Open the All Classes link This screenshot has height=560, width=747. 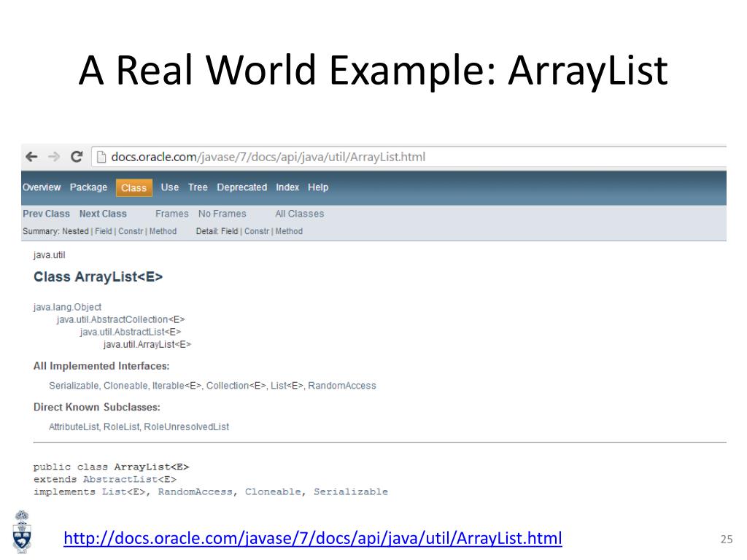coord(300,214)
